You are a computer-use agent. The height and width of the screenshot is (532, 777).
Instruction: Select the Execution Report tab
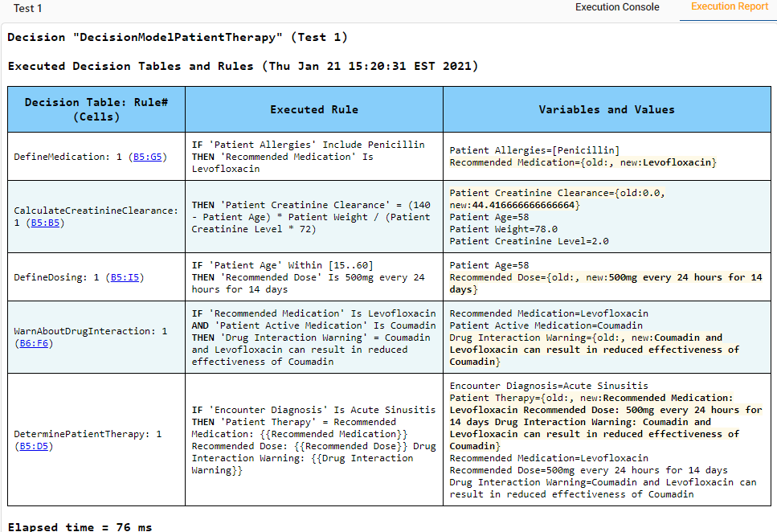(730, 7)
